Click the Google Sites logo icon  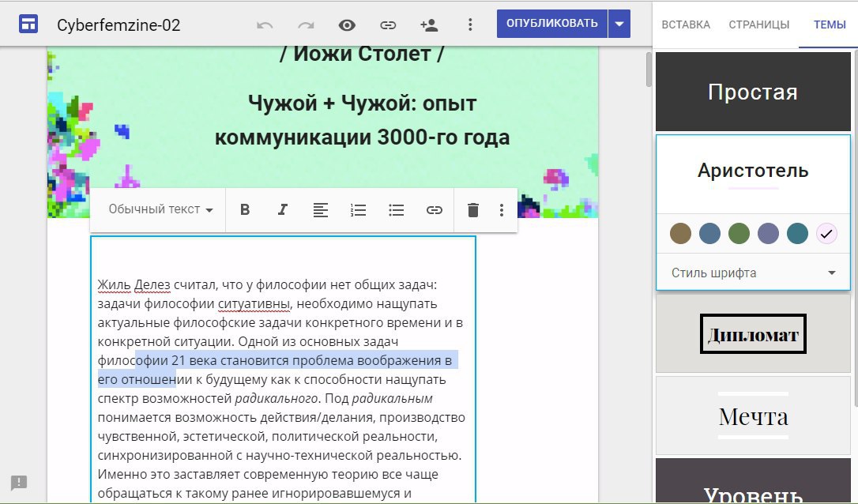pyautogui.click(x=28, y=24)
